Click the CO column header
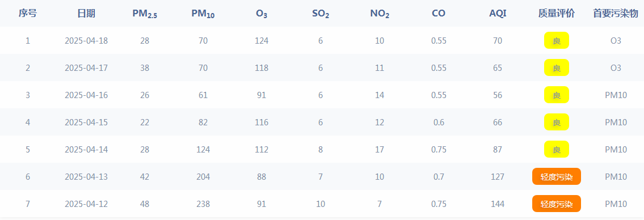Image resolution: width=644 pixels, height=220 pixels. 439,14
